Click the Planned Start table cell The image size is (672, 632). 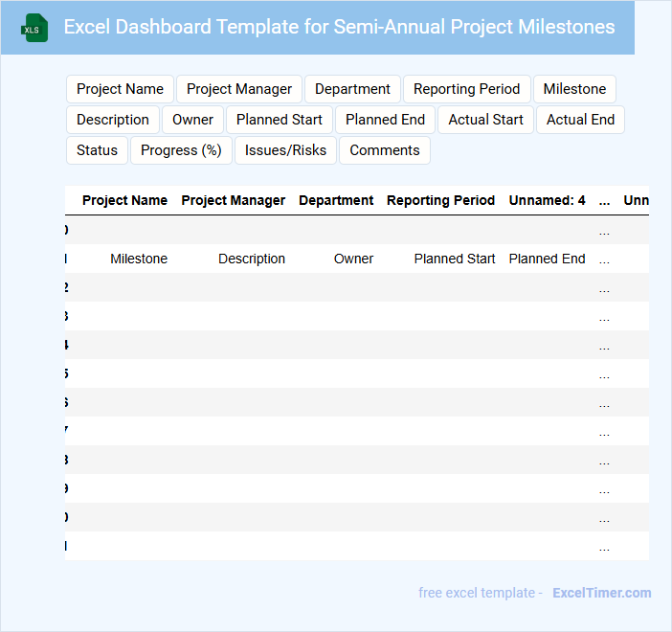click(455, 259)
